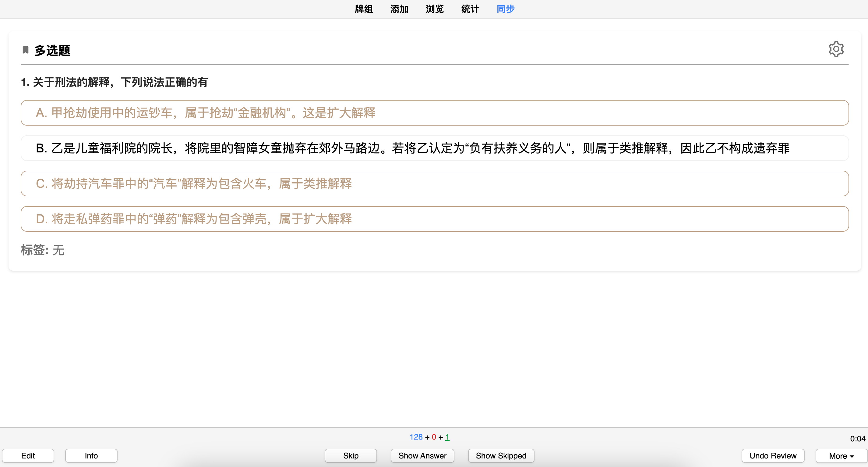Select answer option A about 运钞车

pos(434,112)
